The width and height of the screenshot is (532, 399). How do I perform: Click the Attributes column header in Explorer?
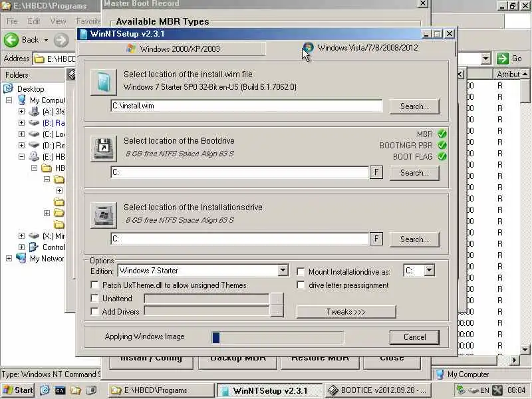click(x=507, y=74)
